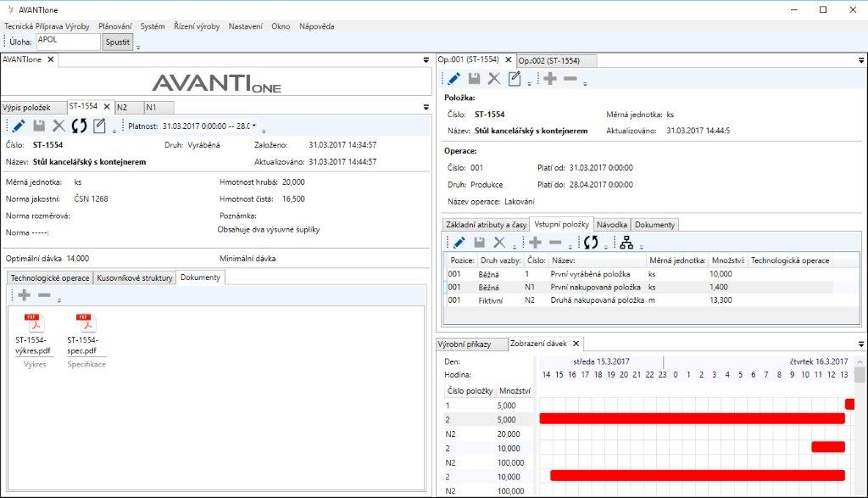This screenshot has width=868, height=498.
Task: Switch to Technologické operace tab
Action: (50, 278)
